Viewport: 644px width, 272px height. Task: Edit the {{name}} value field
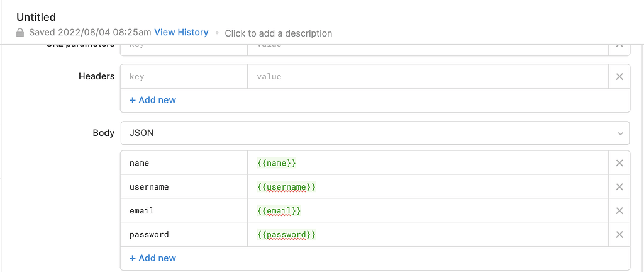[x=428, y=163]
